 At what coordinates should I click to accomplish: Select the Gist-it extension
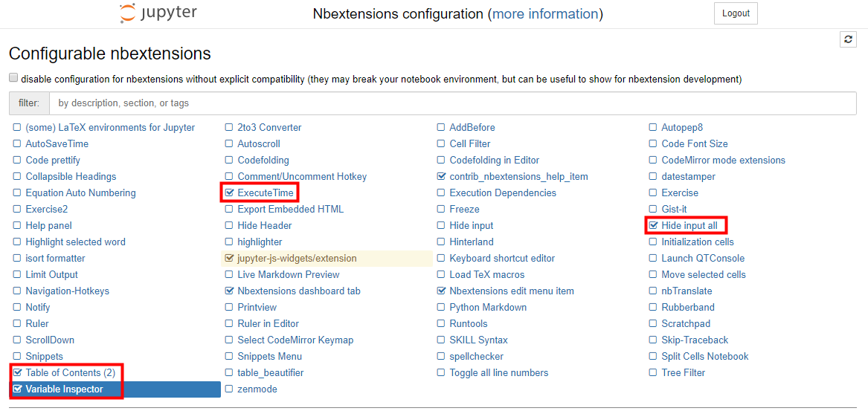coord(675,209)
